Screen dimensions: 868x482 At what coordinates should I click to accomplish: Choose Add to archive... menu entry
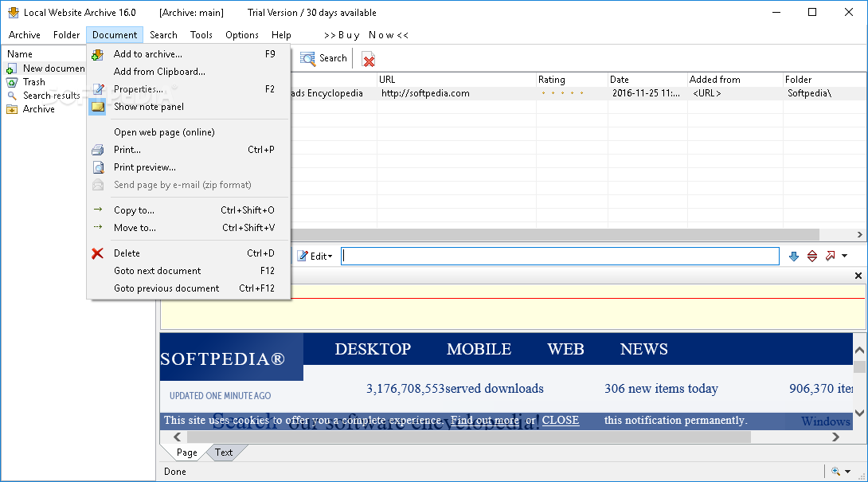click(x=188, y=54)
